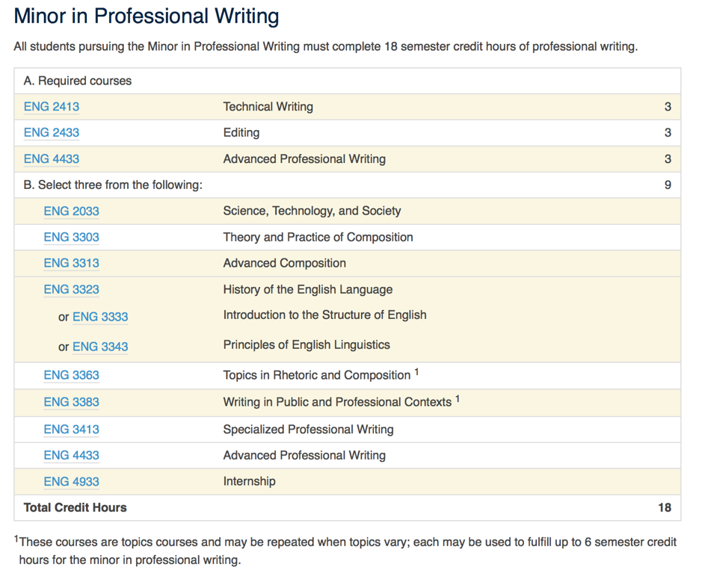Image resolution: width=702 pixels, height=588 pixels.
Task: Open the ENG 3363 topics course link
Action: click(71, 376)
